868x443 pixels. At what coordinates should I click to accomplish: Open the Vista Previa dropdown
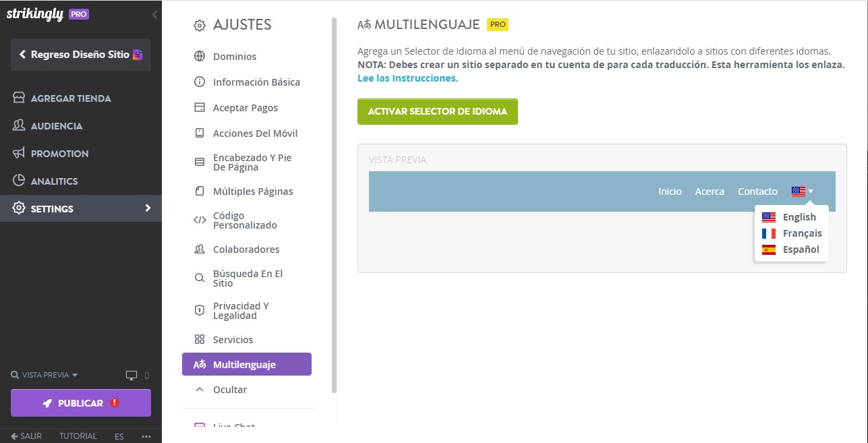[x=45, y=375]
